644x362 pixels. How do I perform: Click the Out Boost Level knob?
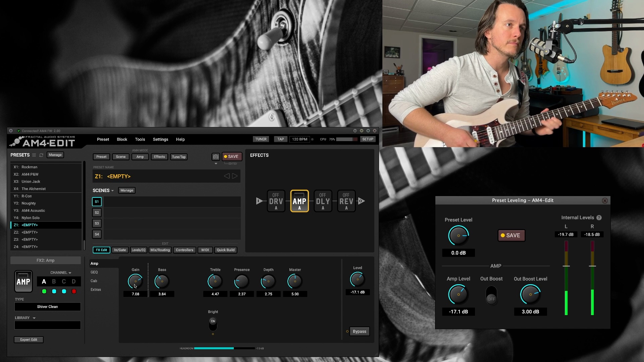click(x=530, y=294)
